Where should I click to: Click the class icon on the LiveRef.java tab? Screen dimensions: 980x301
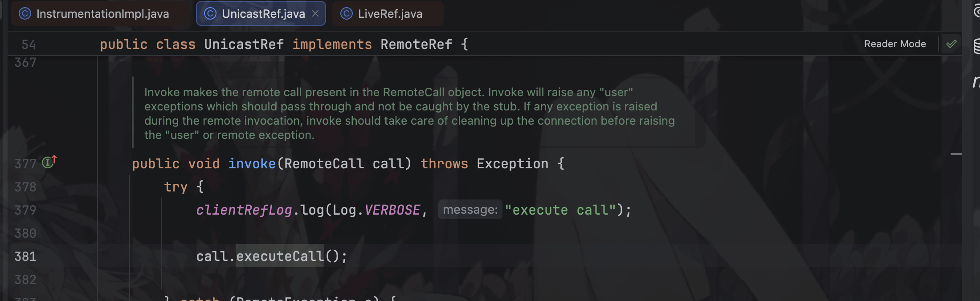click(x=347, y=13)
